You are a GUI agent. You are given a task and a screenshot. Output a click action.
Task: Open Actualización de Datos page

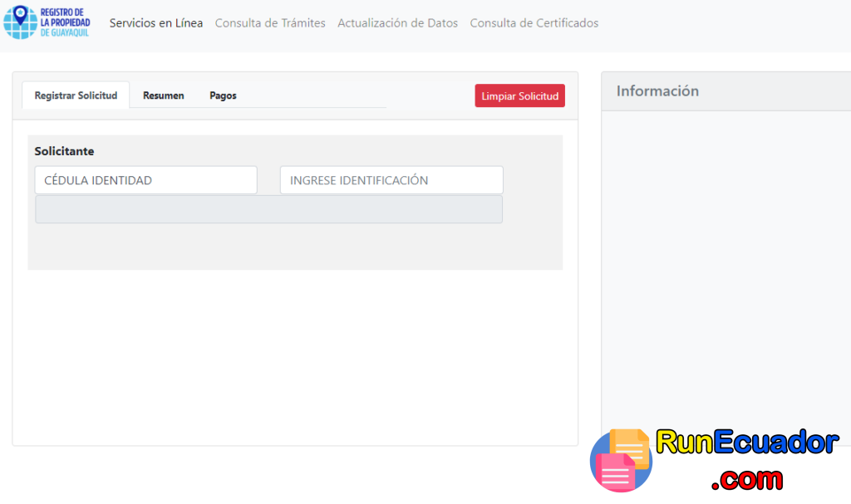coord(398,22)
